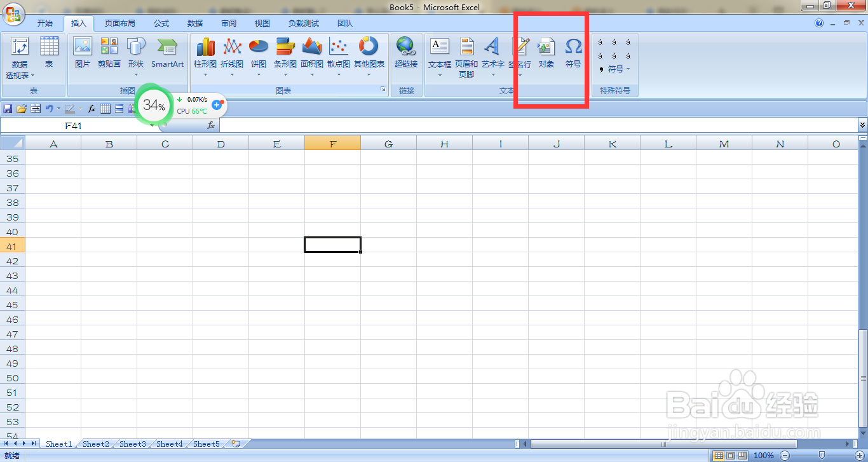This screenshot has height=462, width=868.
Task: Insert a picture with 图片
Action: click(83, 53)
